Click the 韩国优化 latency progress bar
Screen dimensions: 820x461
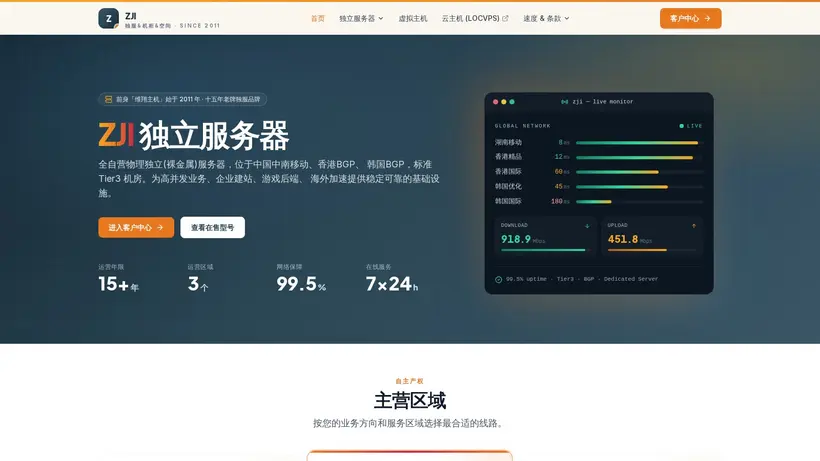(x=640, y=187)
